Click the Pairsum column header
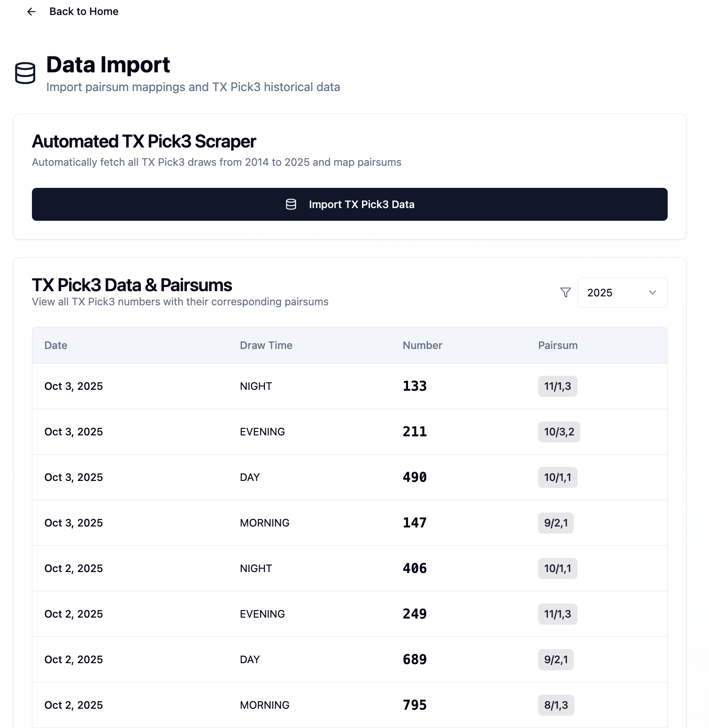709x728 pixels. pyautogui.click(x=557, y=345)
